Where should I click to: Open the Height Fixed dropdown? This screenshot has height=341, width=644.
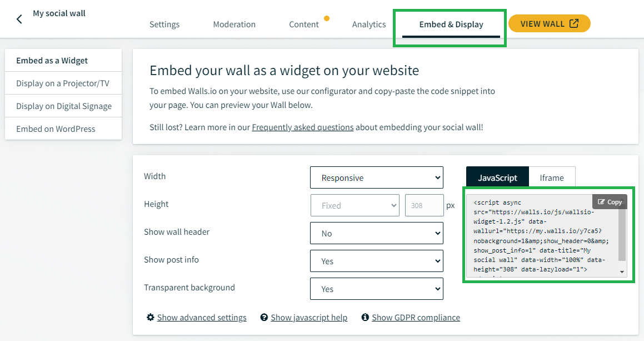pos(355,205)
